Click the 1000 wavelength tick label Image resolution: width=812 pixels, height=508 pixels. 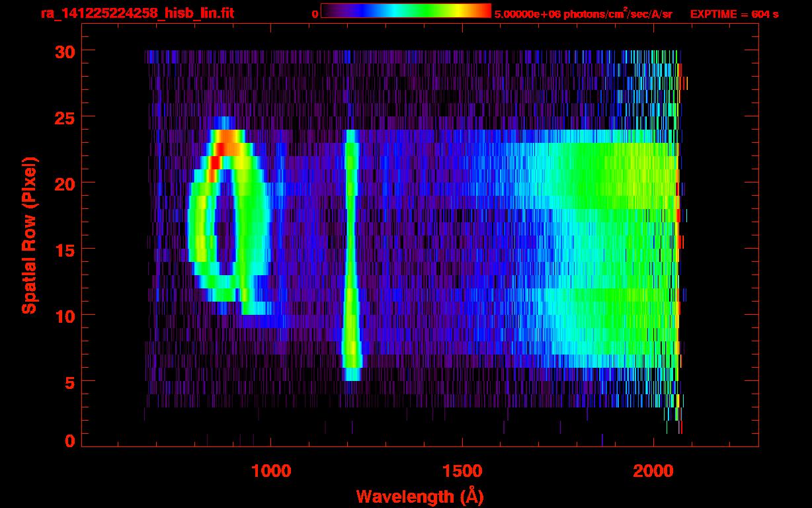[x=271, y=471]
